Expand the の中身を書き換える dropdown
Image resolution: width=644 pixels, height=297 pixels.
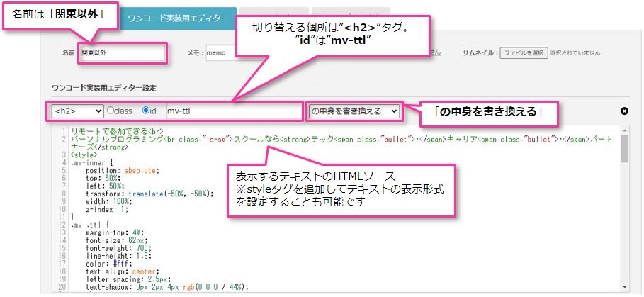[354, 111]
